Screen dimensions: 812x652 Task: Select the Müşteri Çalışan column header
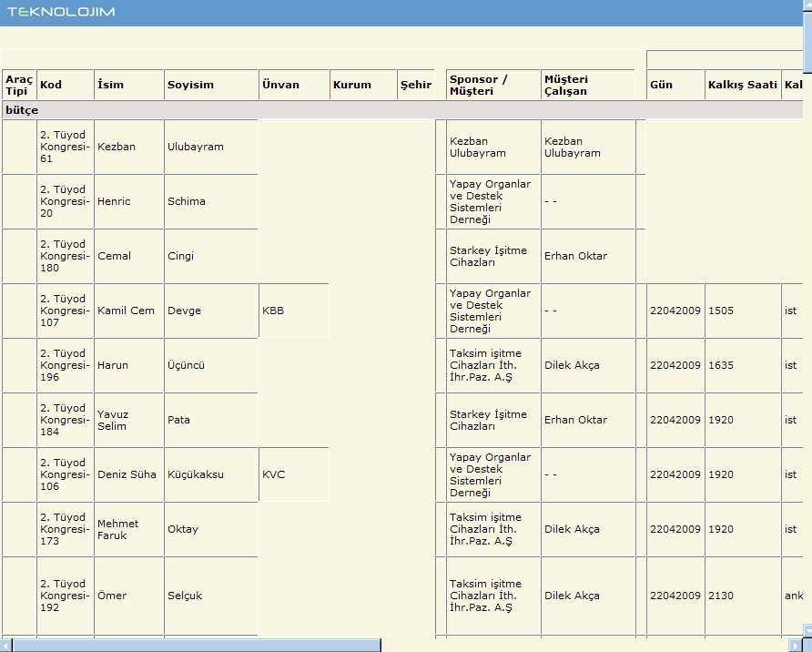[x=588, y=85]
